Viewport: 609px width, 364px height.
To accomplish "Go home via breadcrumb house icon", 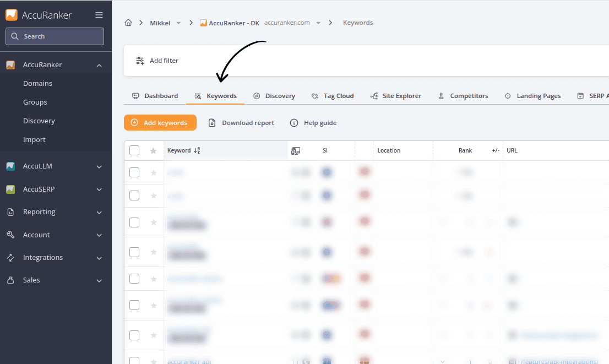I will [x=128, y=23].
